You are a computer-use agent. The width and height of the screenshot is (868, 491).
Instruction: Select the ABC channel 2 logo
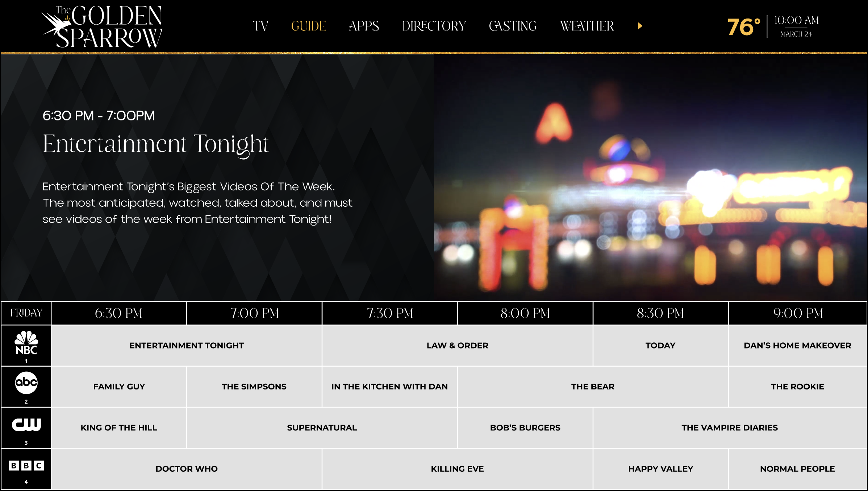pos(26,387)
